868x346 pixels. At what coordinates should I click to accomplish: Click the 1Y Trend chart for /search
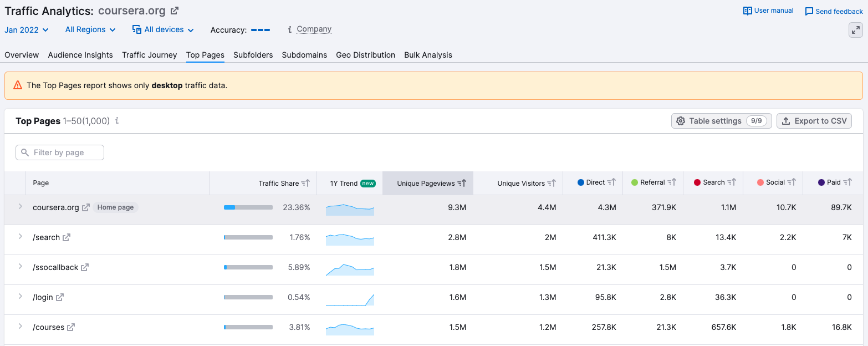tap(350, 240)
